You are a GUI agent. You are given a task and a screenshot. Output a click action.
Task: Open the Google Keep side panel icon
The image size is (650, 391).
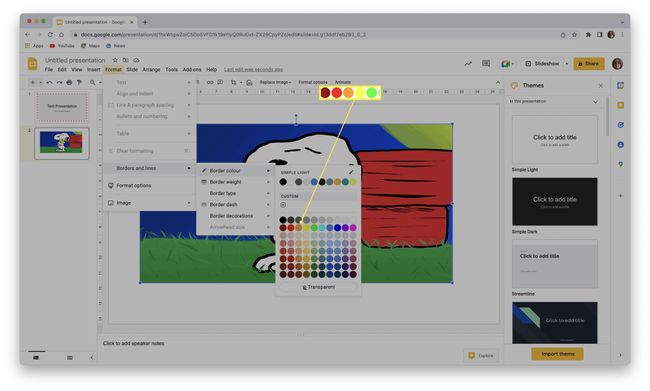621,105
